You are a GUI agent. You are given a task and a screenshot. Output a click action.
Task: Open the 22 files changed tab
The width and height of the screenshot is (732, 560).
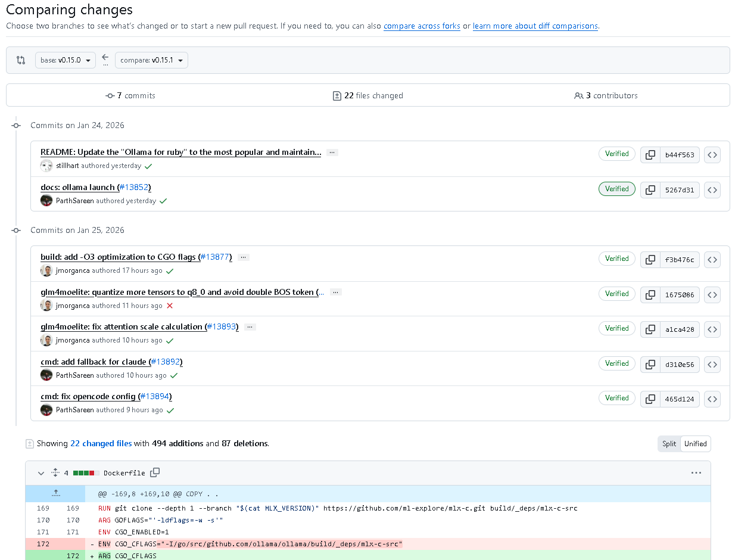pos(367,95)
